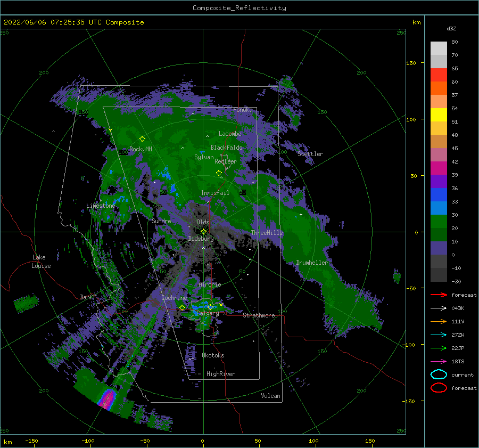Click the cyan 27ZW arrow legend icon
This screenshot has width=479, height=448.
(x=439, y=335)
